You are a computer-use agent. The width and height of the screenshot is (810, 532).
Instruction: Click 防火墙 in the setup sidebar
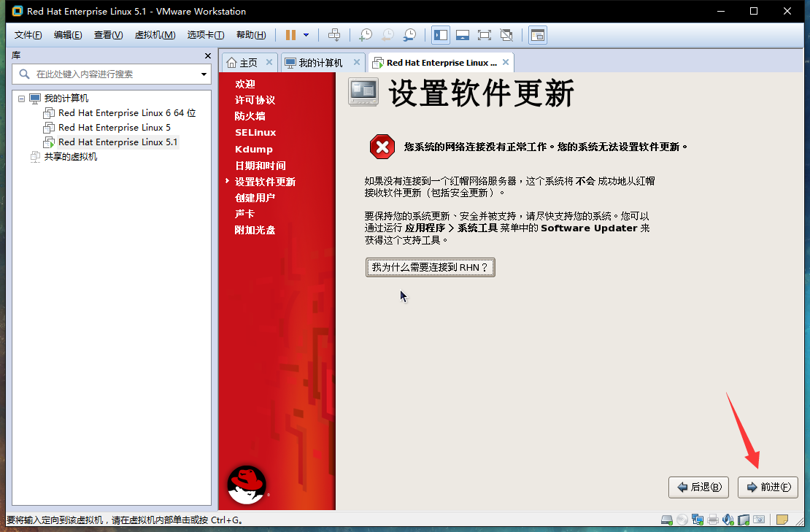click(x=250, y=116)
